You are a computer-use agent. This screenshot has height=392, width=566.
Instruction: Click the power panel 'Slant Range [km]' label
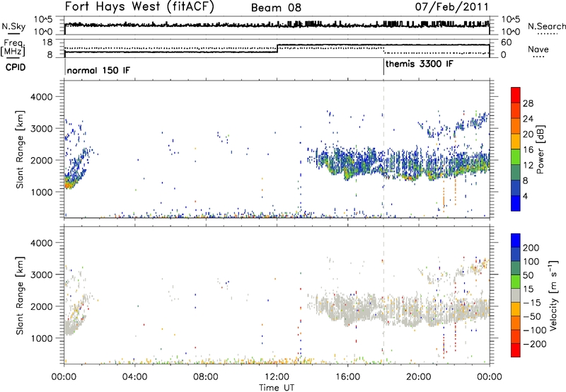20,149
